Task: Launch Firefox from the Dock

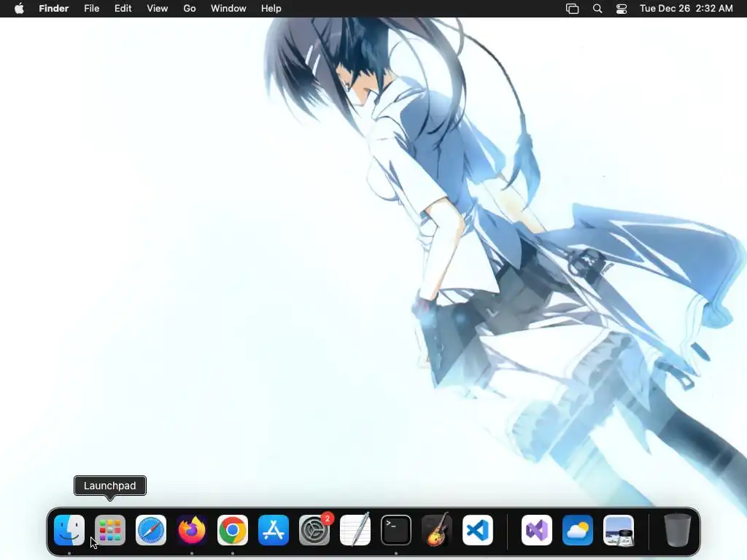Action: click(192, 530)
